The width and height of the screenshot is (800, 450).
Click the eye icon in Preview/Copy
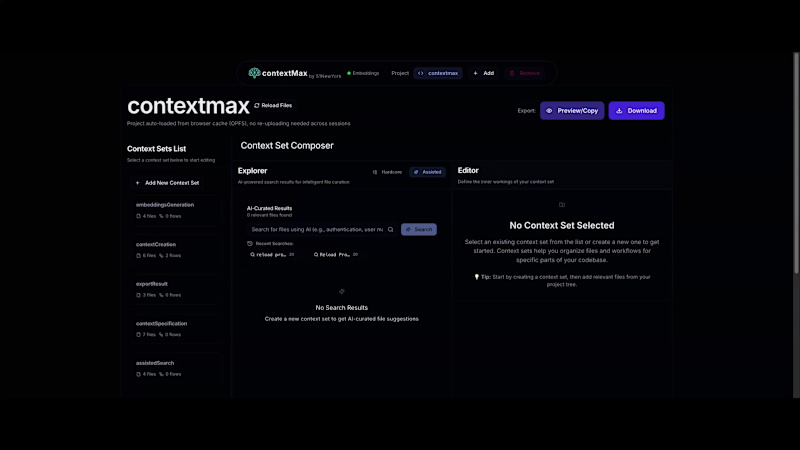click(549, 111)
